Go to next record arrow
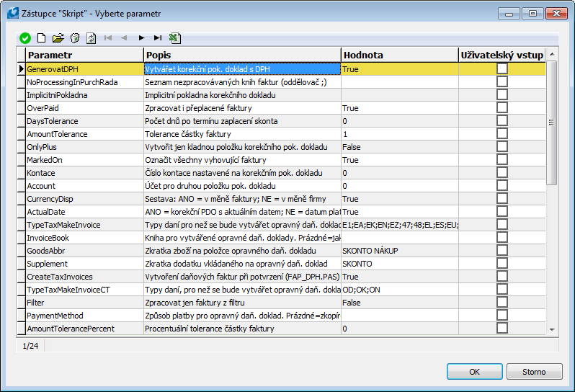Viewport: 575px width, 392px height. [141, 37]
